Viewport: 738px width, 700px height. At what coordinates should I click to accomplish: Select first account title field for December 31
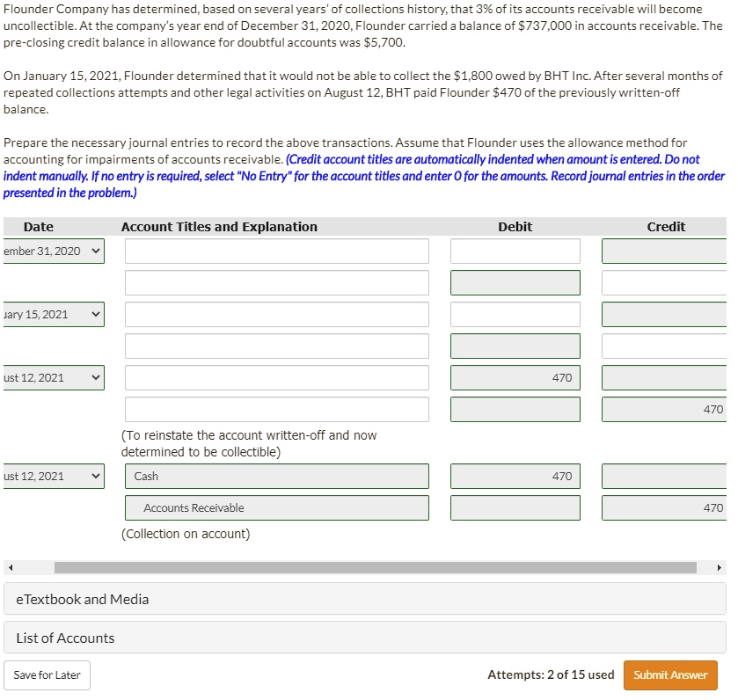(277, 252)
